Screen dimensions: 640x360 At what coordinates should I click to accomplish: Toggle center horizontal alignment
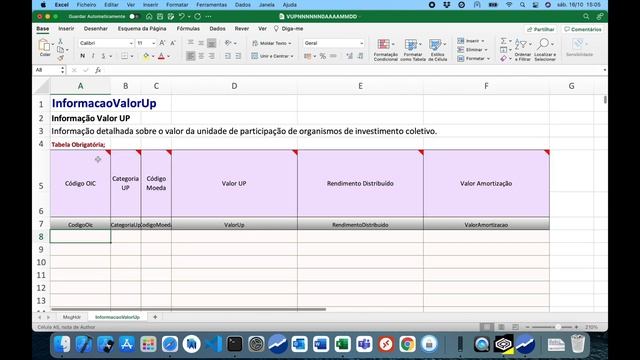coord(201,56)
